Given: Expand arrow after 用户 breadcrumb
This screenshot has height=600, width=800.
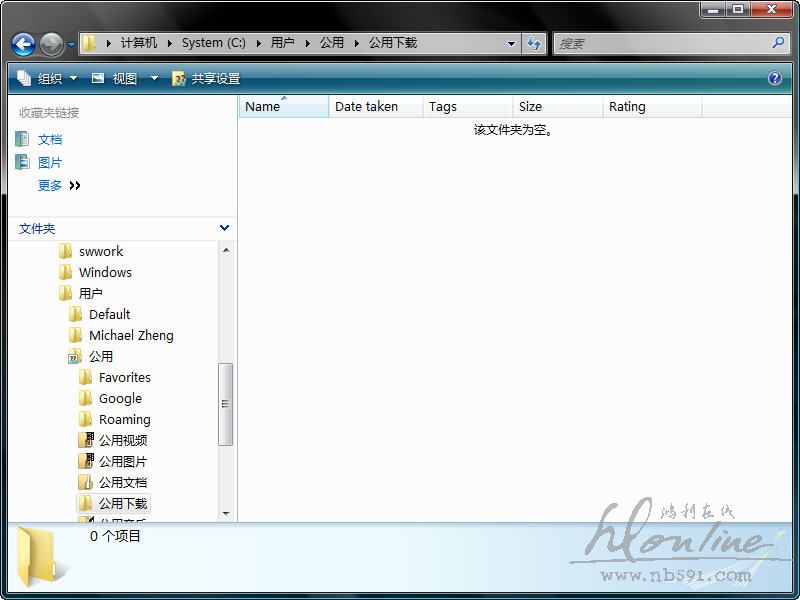Looking at the screenshot, I should 308,43.
